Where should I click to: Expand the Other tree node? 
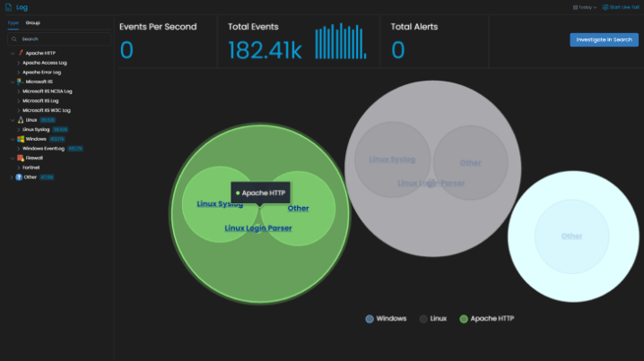click(11, 176)
